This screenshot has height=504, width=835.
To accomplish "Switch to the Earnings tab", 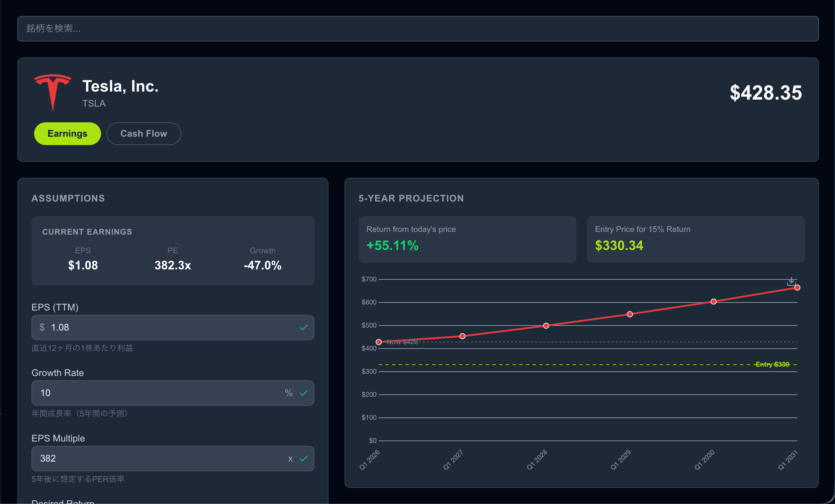I will click(68, 134).
